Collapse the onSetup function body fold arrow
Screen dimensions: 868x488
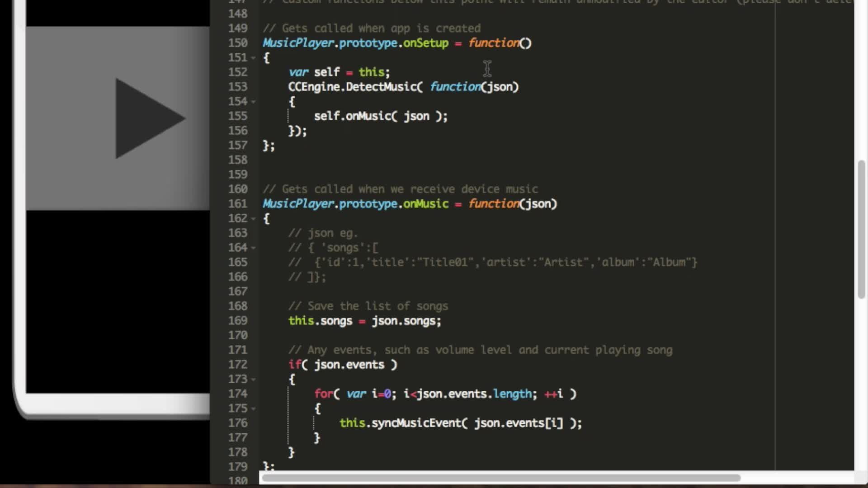[x=253, y=58]
